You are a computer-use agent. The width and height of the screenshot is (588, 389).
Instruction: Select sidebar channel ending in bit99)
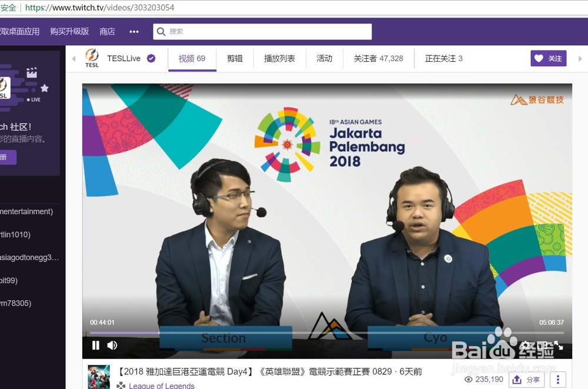(x=9, y=280)
